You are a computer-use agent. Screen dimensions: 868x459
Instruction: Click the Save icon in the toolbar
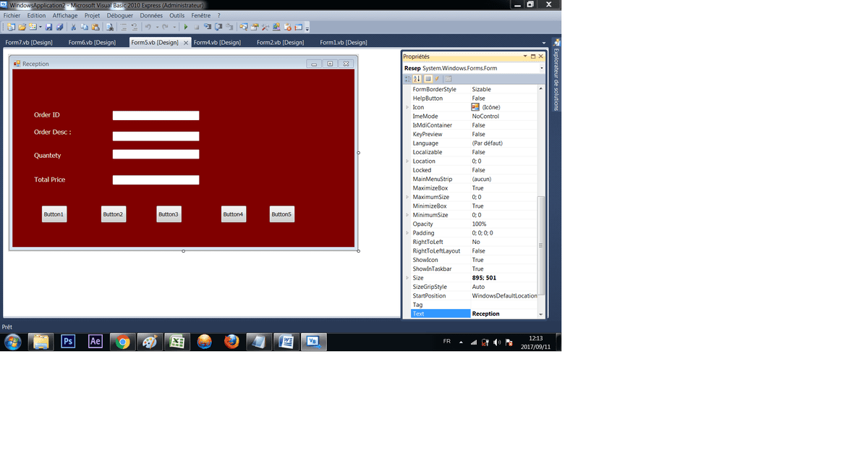click(x=48, y=28)
